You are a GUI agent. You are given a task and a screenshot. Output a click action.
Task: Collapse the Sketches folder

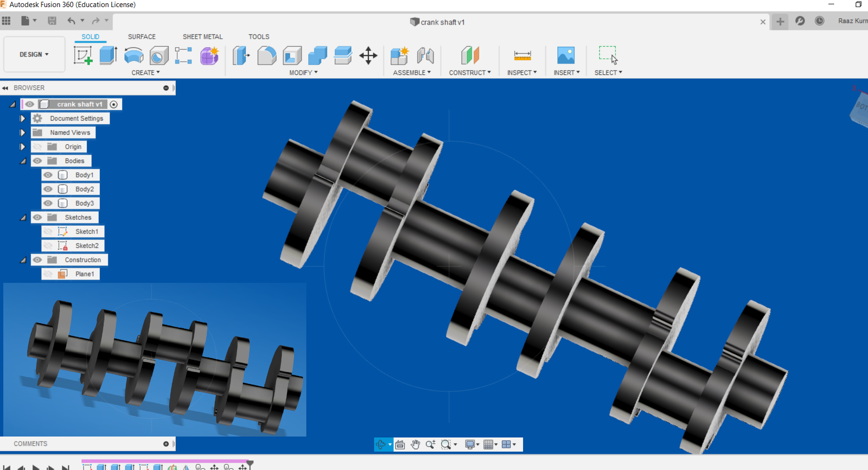point(23,218)
